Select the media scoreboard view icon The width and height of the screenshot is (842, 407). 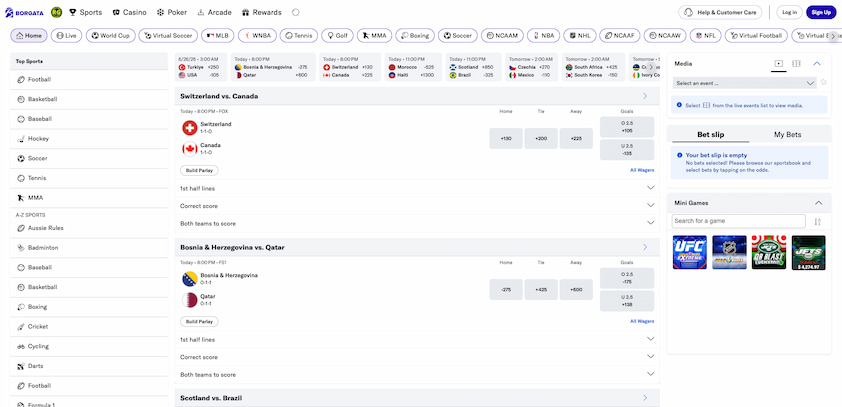[x=796, y=63]
